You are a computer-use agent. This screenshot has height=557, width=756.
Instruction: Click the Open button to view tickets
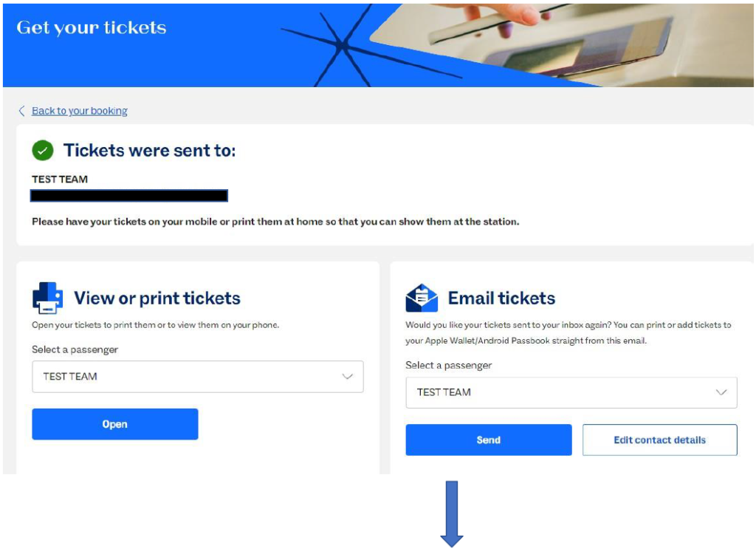click(x=114, y=424)
